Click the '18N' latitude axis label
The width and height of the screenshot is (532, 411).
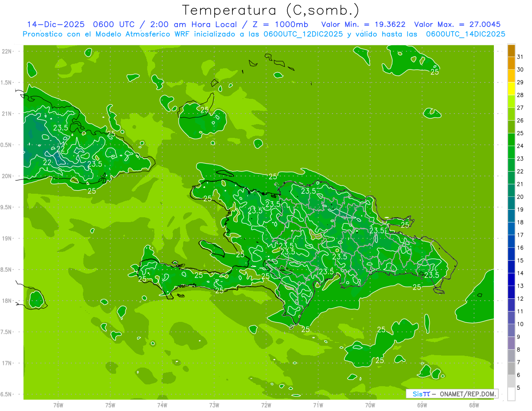coord(7,301)
